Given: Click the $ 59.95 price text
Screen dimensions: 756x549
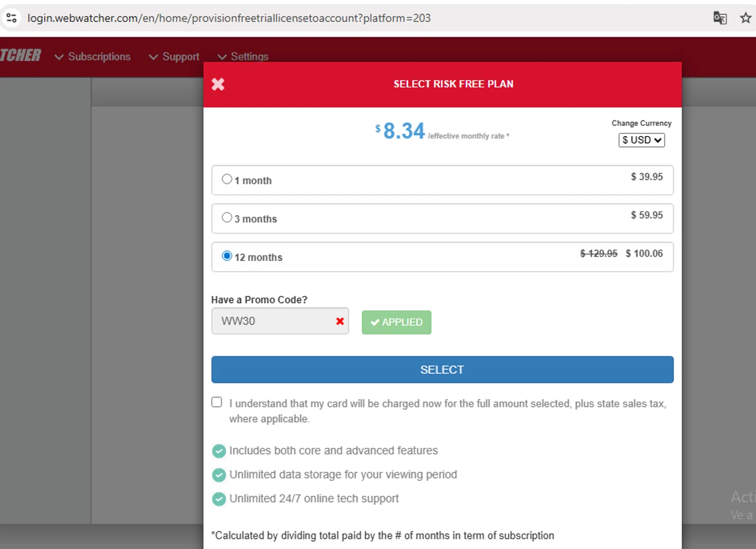Looking at the screenshot, I should click(647, 215).
